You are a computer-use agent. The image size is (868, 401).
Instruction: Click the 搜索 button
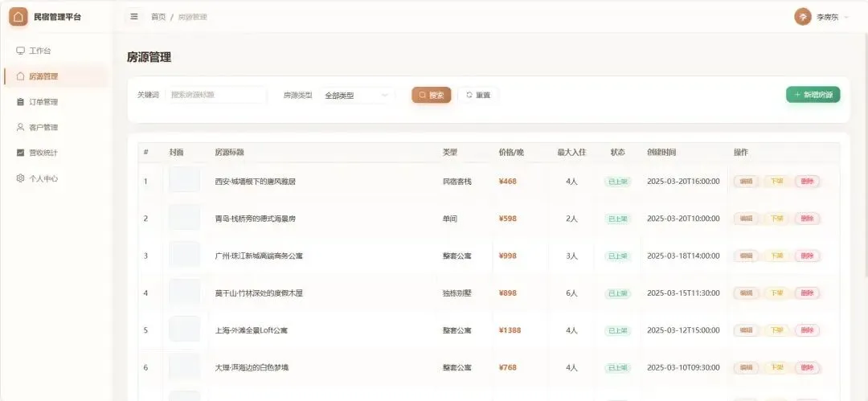(432, 96)
